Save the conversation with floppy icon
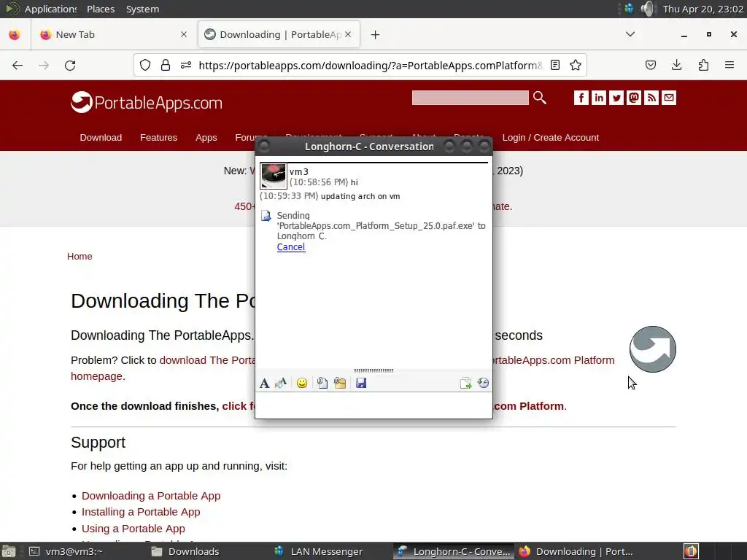 tap(361, 384)
